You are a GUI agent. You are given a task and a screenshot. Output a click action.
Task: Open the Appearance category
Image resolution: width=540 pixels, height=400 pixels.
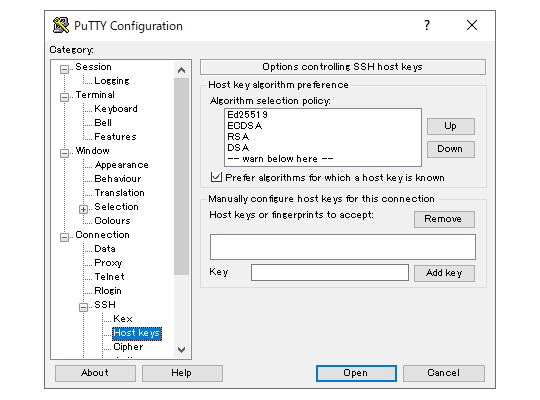(122, 165)
